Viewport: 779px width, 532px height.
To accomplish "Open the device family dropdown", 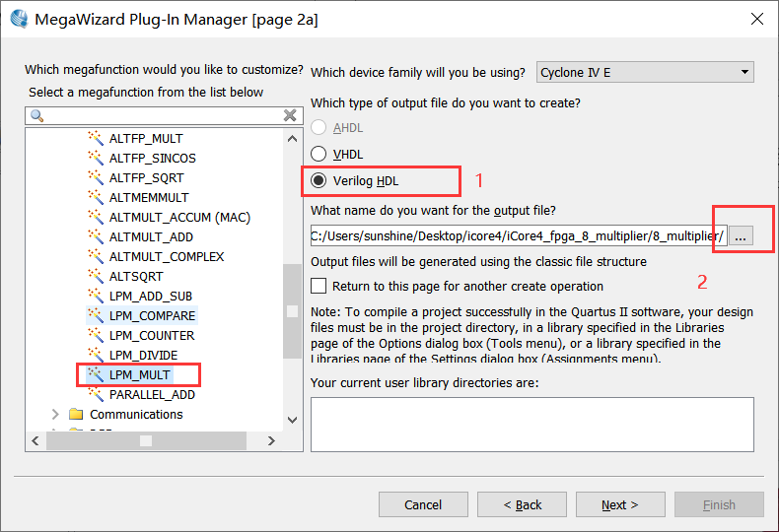I will coord(645,72).
